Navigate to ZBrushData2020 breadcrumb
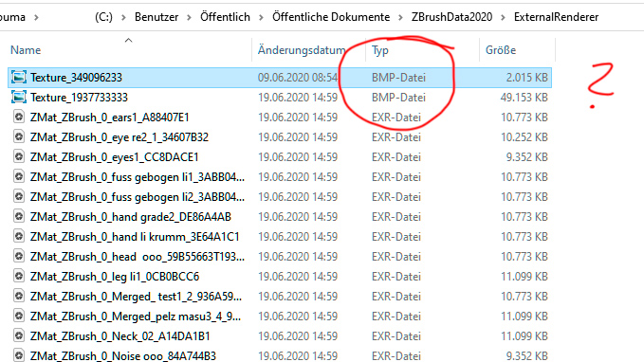 tap(451, 17)
